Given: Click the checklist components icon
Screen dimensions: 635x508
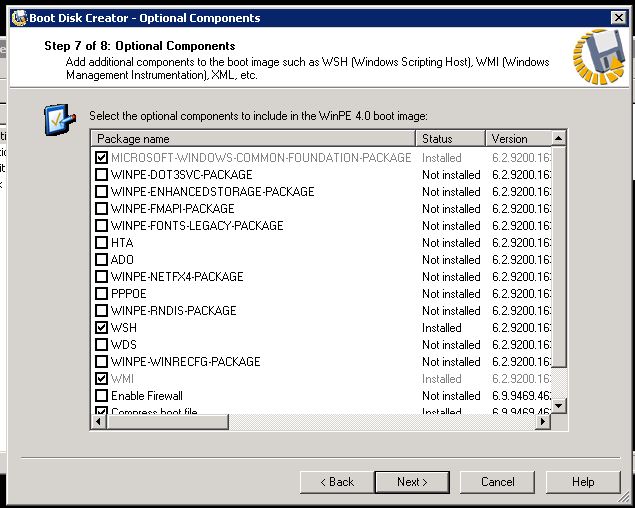Looking at the screenshot, I should (x=60, y=120).
